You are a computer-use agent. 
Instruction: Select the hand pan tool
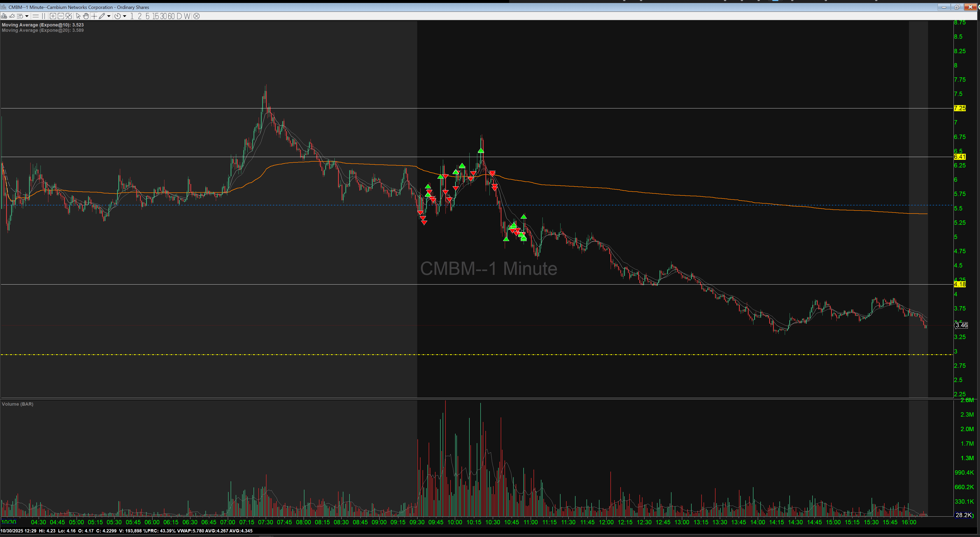click(86, 16)
